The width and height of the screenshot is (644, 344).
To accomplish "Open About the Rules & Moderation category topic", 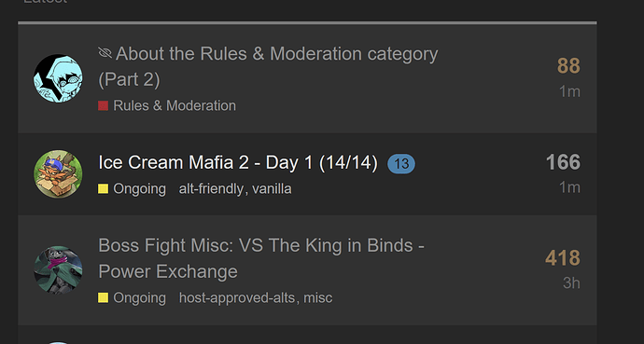I will 268,67.
